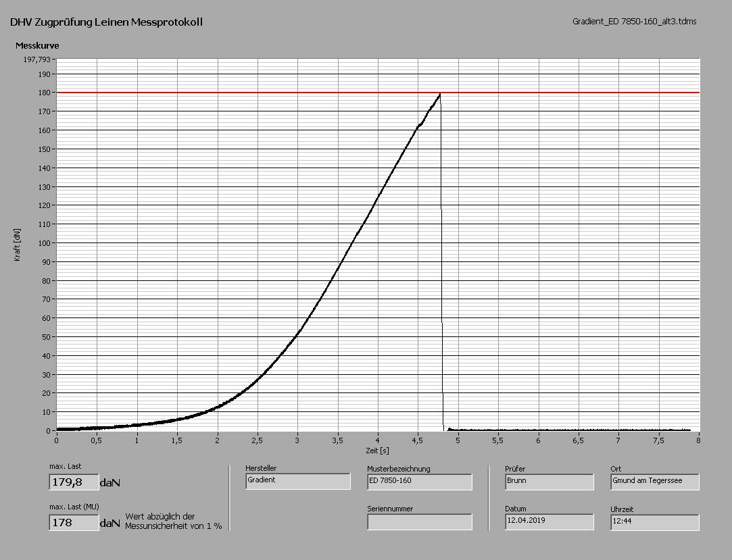Viewport: 732px width, 560px height.
Task: Click the X-axis tick label 6,5
Action: [578, 440]
